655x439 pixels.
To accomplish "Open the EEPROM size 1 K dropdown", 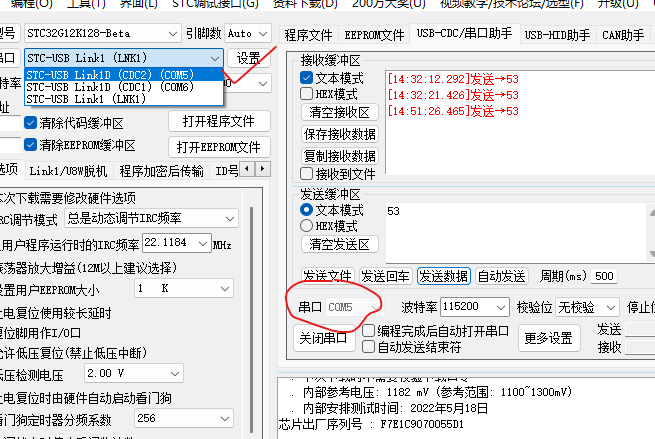I will [184, 288].
